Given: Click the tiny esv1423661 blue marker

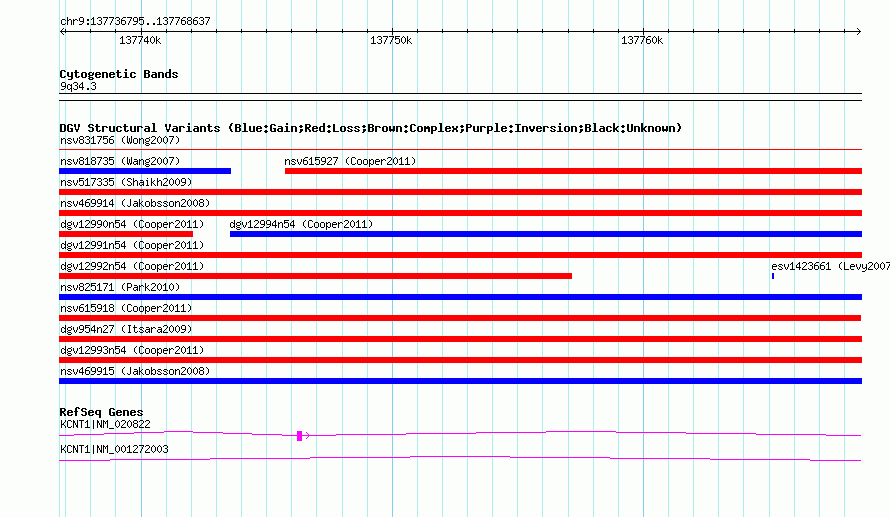Looking at the screenshot, I should tap(773, 276).
